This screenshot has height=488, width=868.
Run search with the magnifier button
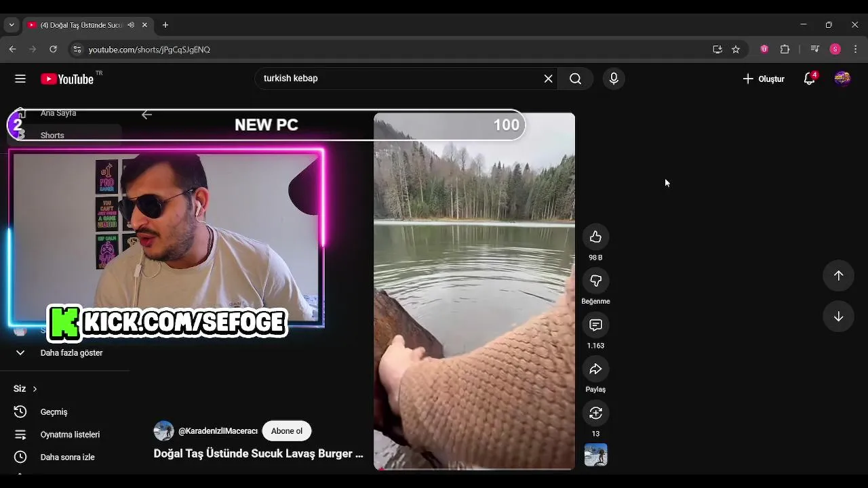575,79
